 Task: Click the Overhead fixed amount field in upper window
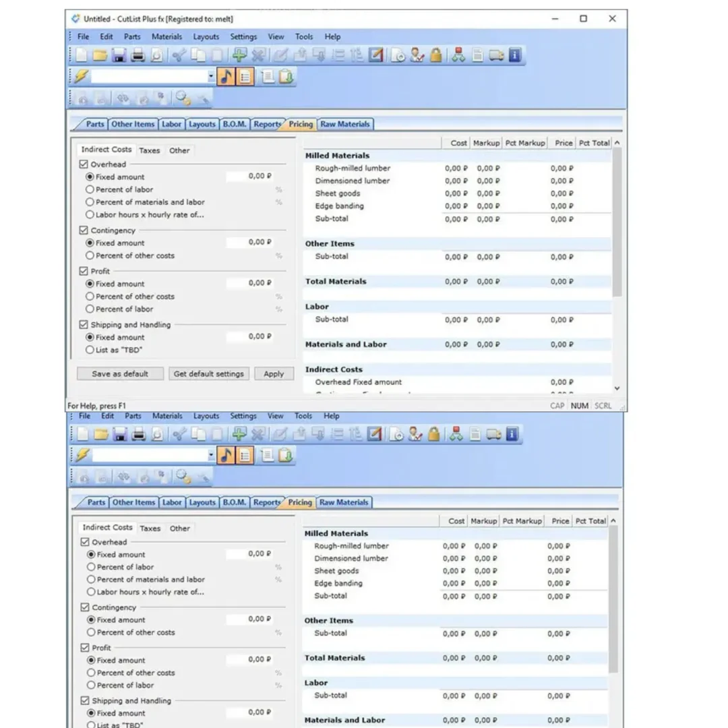[x=250, y=177]
